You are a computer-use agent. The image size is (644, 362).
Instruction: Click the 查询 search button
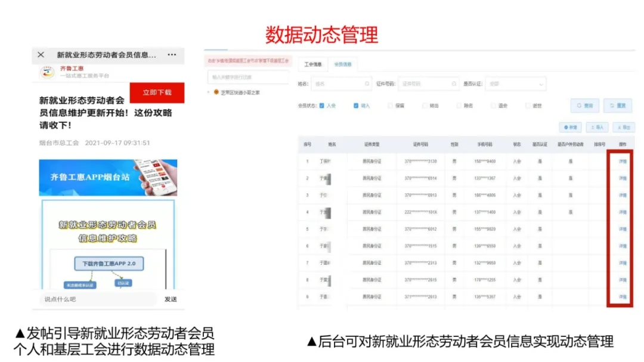point(584,106)
